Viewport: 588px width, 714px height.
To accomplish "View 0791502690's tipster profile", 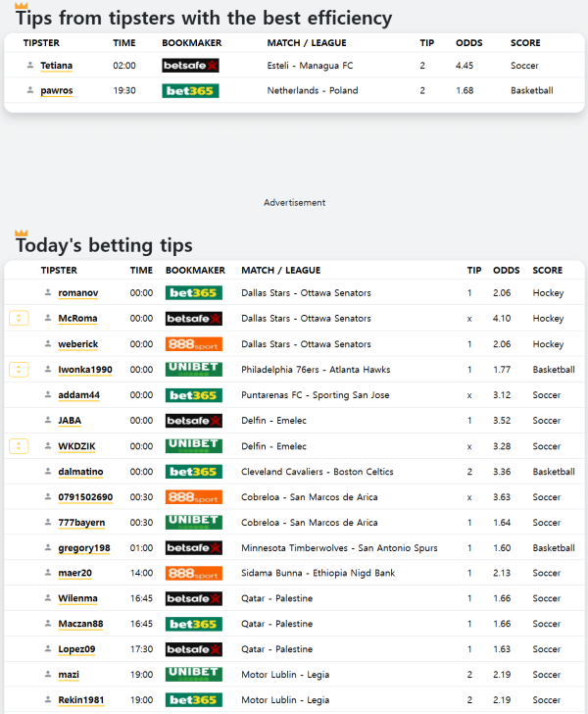I will pyautogui.click(x=85, y=497).
